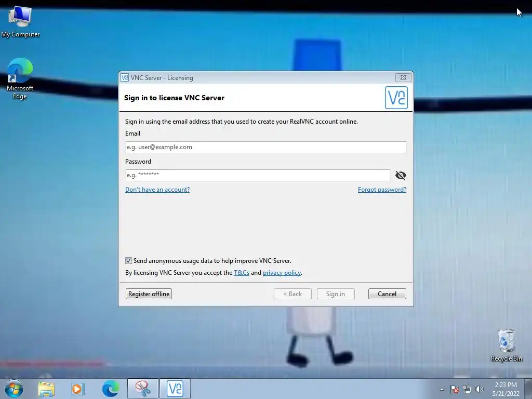This screenshot has width=532, height=399.
Task: Focus the Email input field
Action: coord(265,147)
